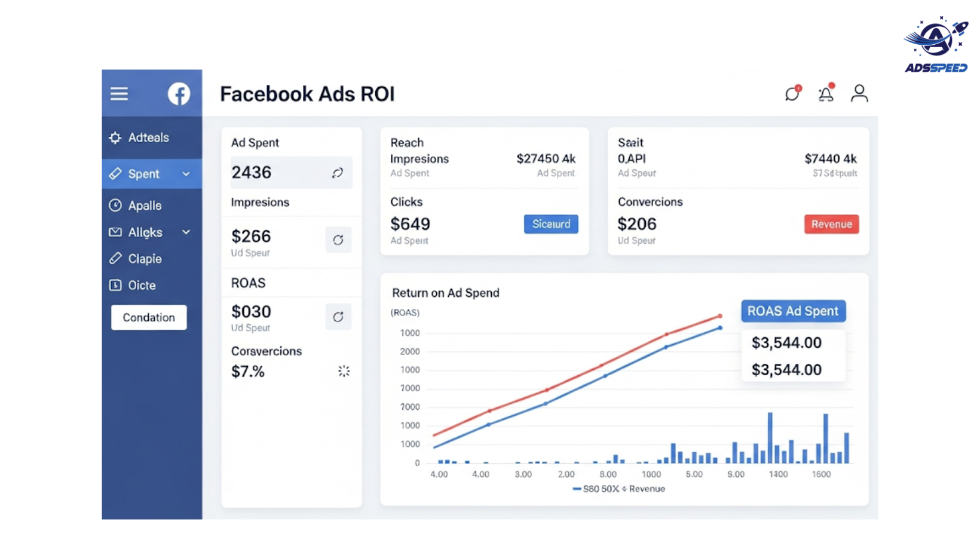Image resolution: width=980 pixels, height=552 pixels.
Task: Open the notifications bell icon
Action: click(x=826, y=93)
